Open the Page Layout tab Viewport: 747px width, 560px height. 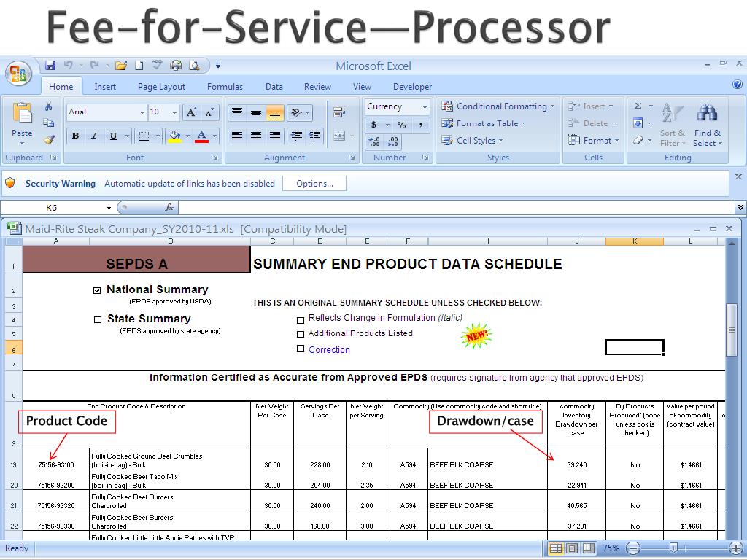click(x=161, y=87)
